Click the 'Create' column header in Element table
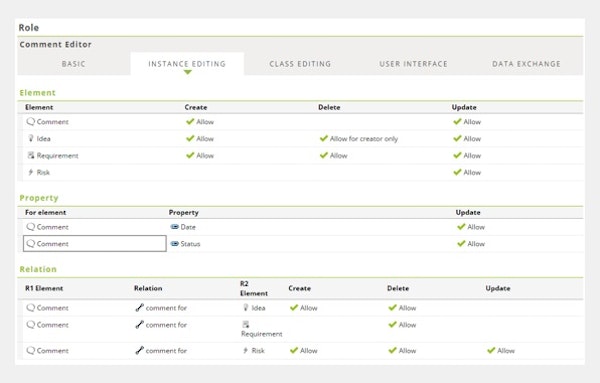The height and width of the screenshot is (383, 600). pyautogui.click(x=196, y=107)
